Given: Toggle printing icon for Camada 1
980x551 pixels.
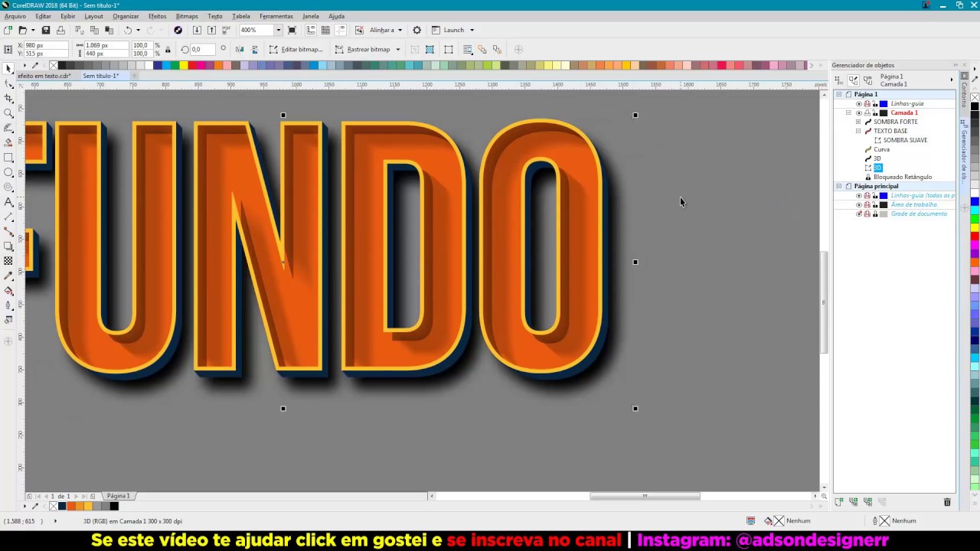Looking at the screenshot, I should point(867,112).
